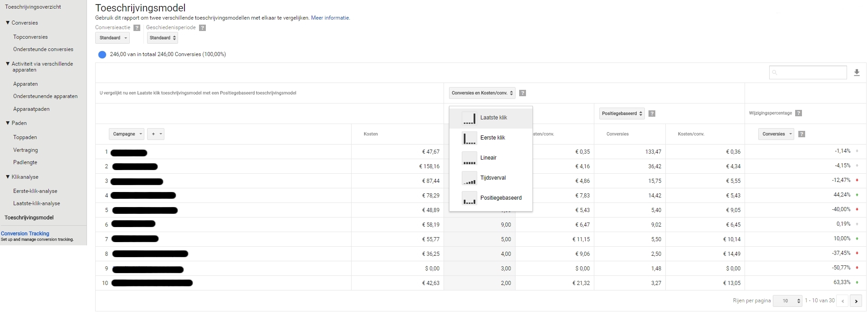Open help icon next to Conversieactie
The image size is (868, 316).
tap(137, 28)
